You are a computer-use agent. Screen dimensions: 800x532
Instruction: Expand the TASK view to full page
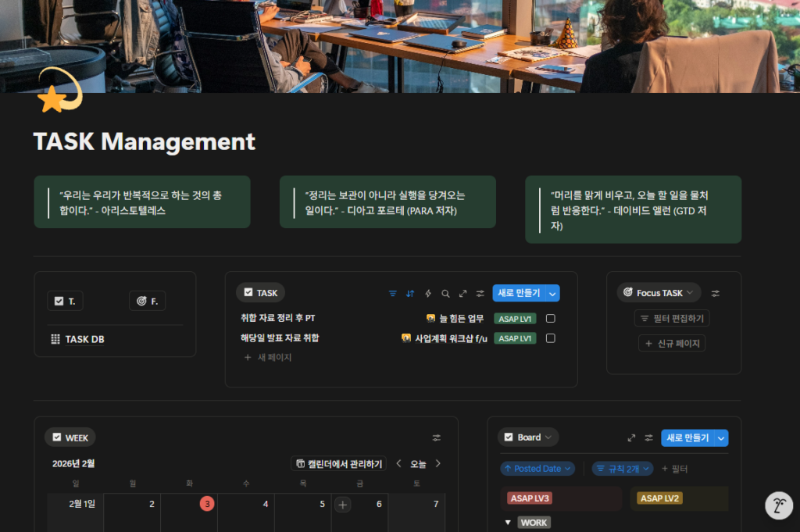[464, 293]
